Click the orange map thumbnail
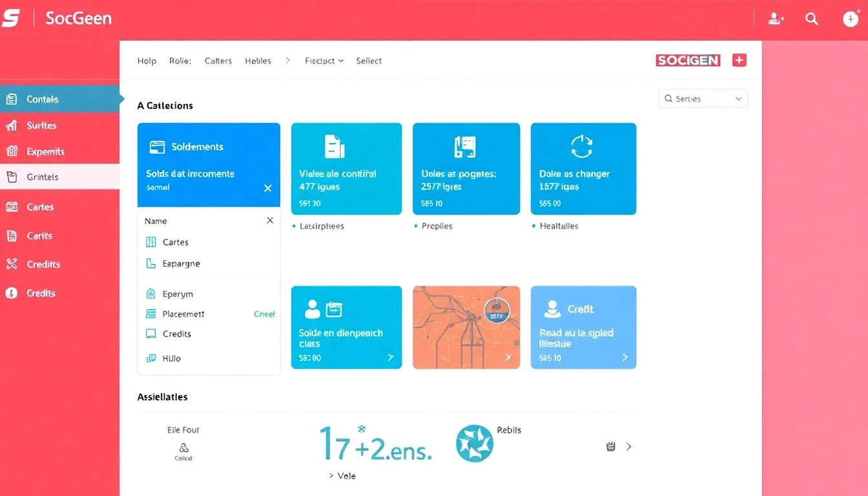This screenshot has width=868, height=496. coord(466,327)
